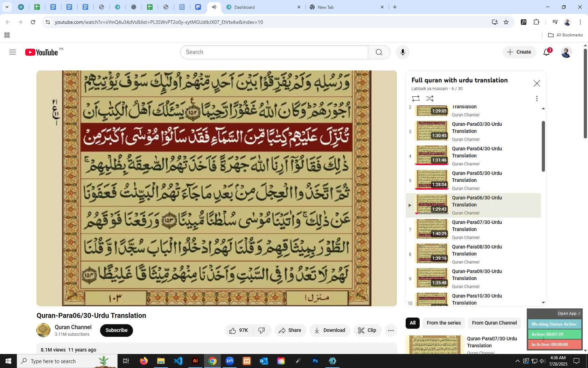Open browser Extensions puzzle icon
The width and height of the screenshot is (588, 368).
pyautogui.click(x=536, y=22)
